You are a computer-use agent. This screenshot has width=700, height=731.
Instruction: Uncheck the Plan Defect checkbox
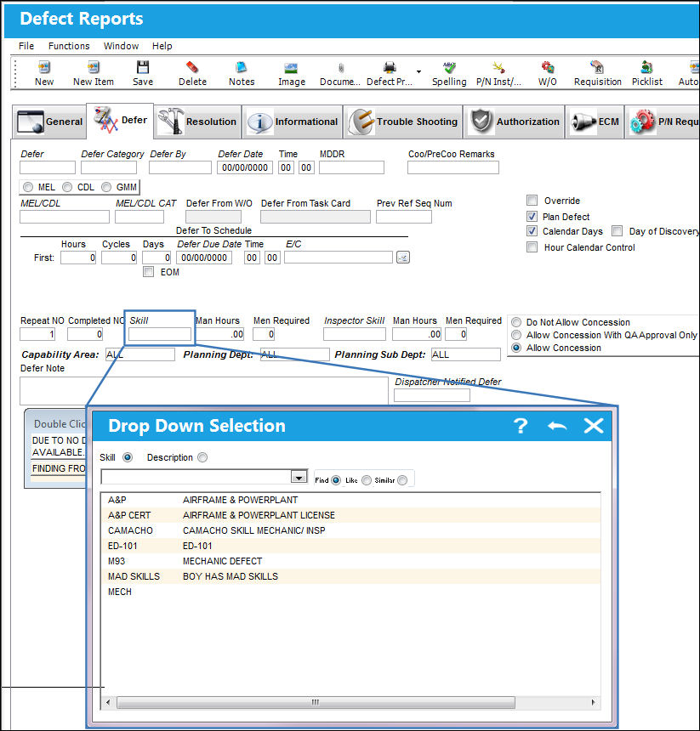pyautogui.click(x=532, y=216)
